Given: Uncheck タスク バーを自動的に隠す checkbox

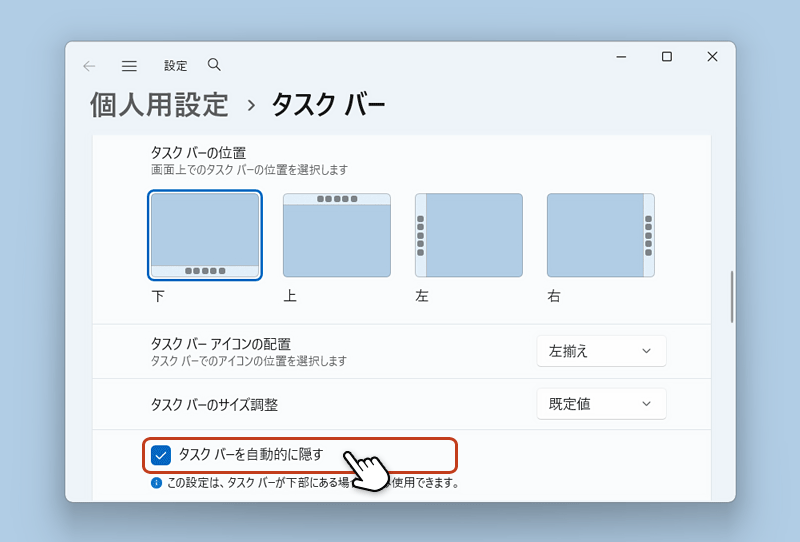Looking at the screenshot, I should (161, 455).
